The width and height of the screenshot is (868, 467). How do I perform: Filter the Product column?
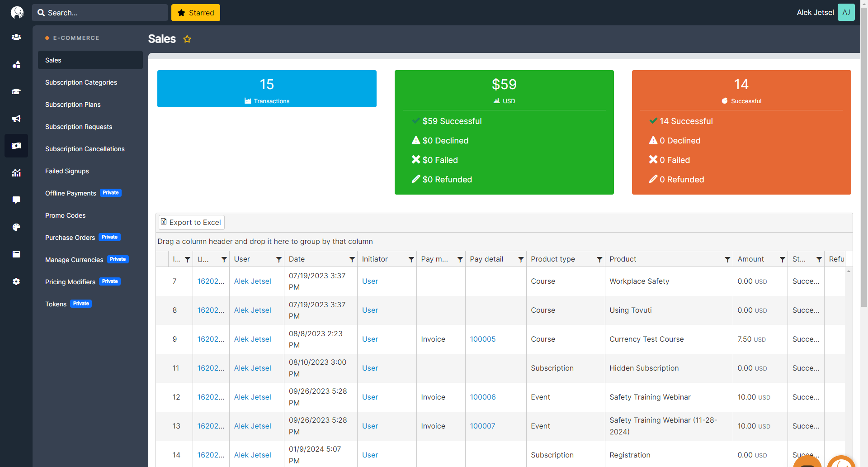728,259
